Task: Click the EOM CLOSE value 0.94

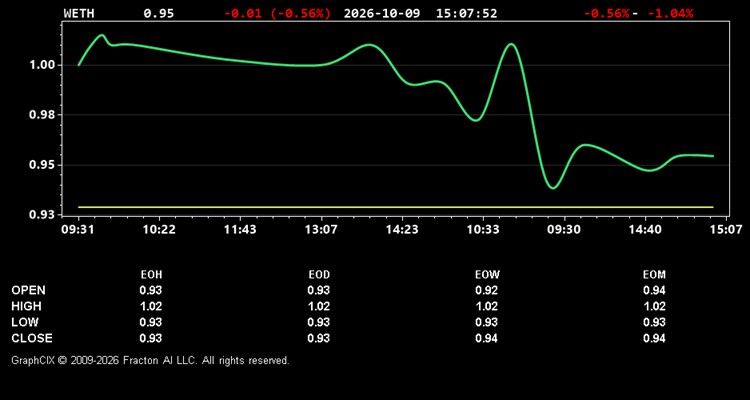Action: point(654,338)
